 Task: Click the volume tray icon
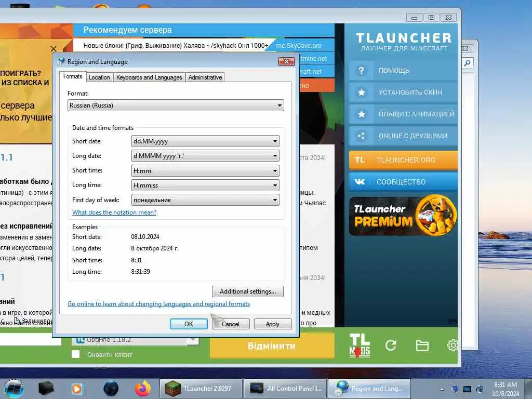480,389
